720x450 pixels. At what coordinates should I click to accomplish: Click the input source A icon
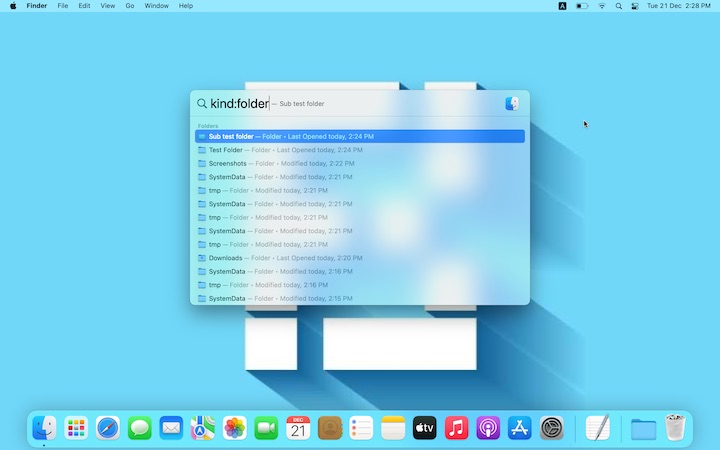coord(563,6)
